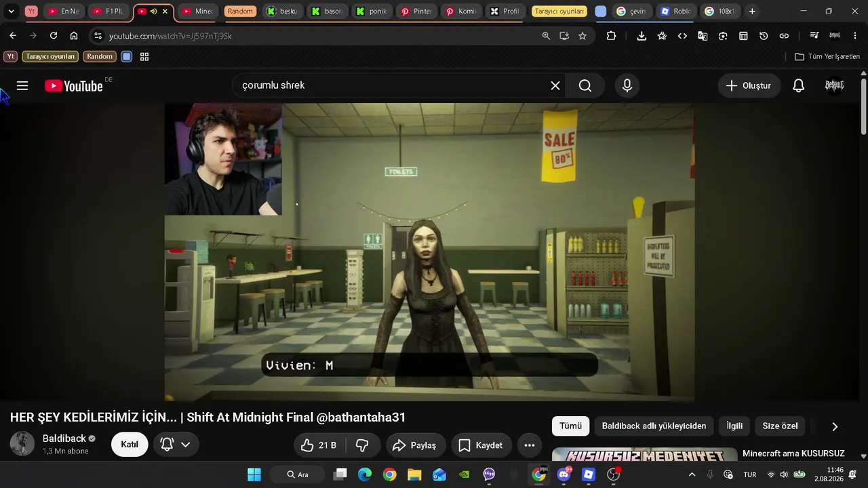
Task: Open the browser home page
Action: click(74, 36)
